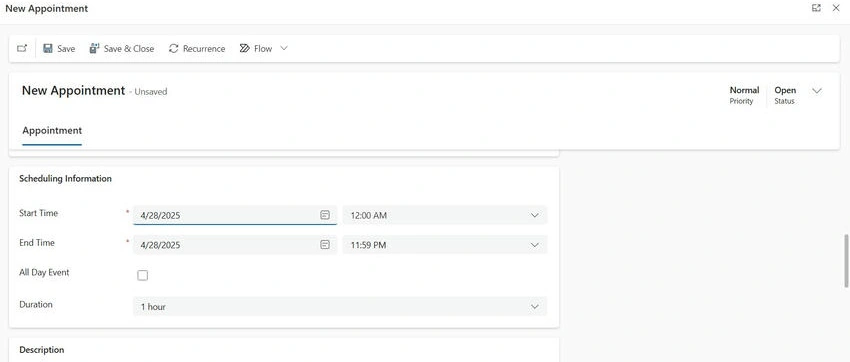Click the Save & Close button label
850x362 pixels.
pyautogui.click(x=129, y=49)
